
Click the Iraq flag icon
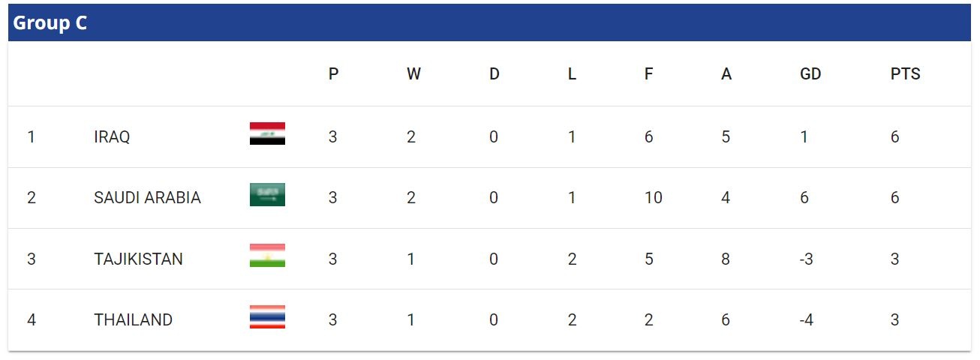(x=267, y=133)
